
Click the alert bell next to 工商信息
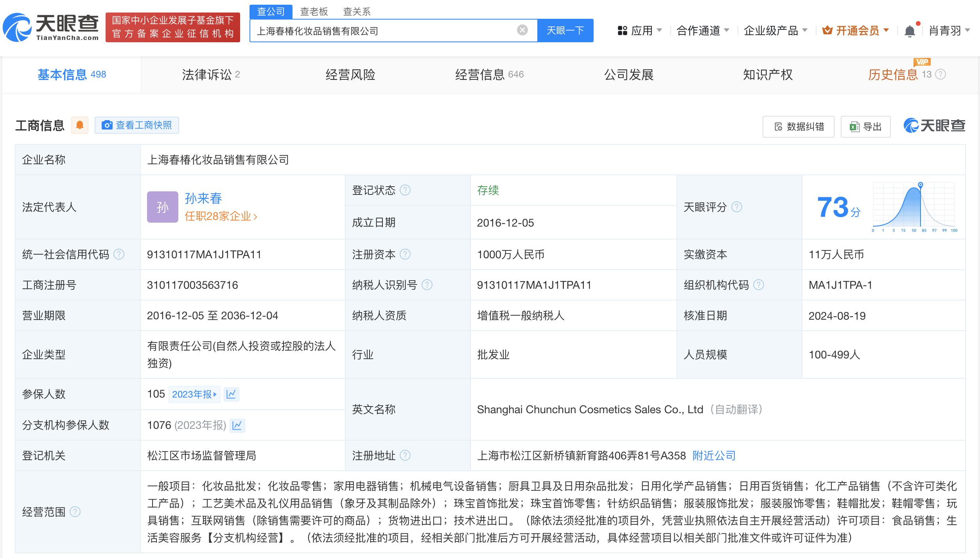coord(80,125)
